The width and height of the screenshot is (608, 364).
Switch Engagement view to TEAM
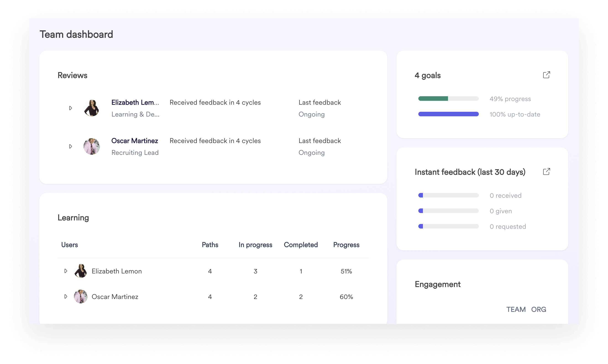(x=516, y=309)
